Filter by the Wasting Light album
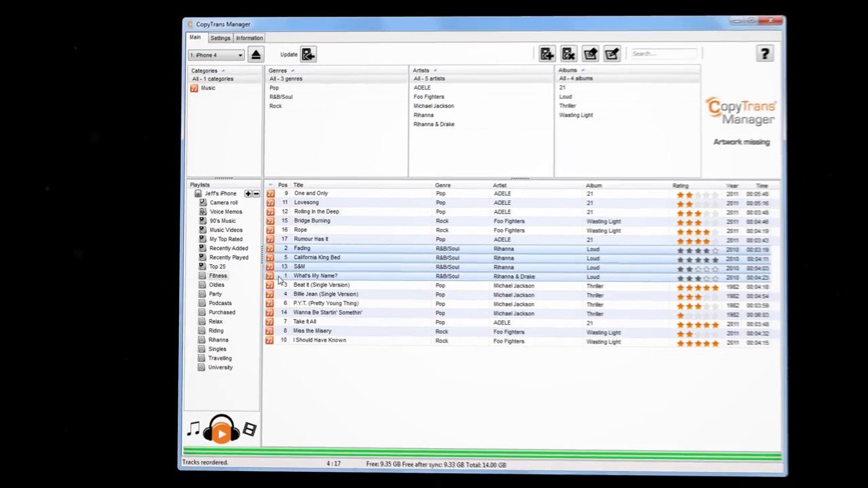This screenshot has width=868, height=488. pos(576,115)
